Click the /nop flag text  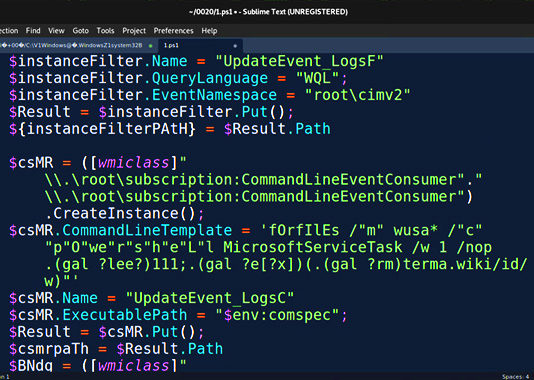(474, 247)
